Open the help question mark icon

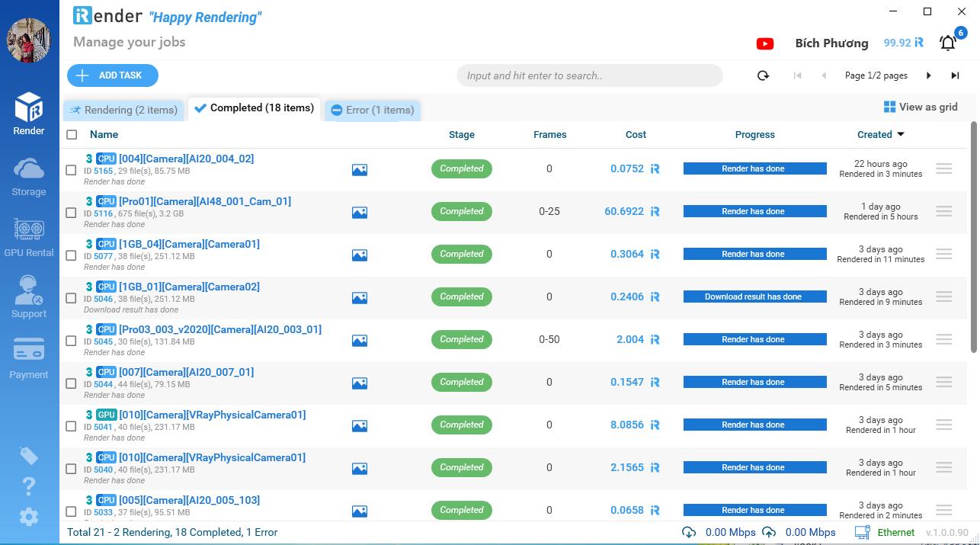[29, 486]
